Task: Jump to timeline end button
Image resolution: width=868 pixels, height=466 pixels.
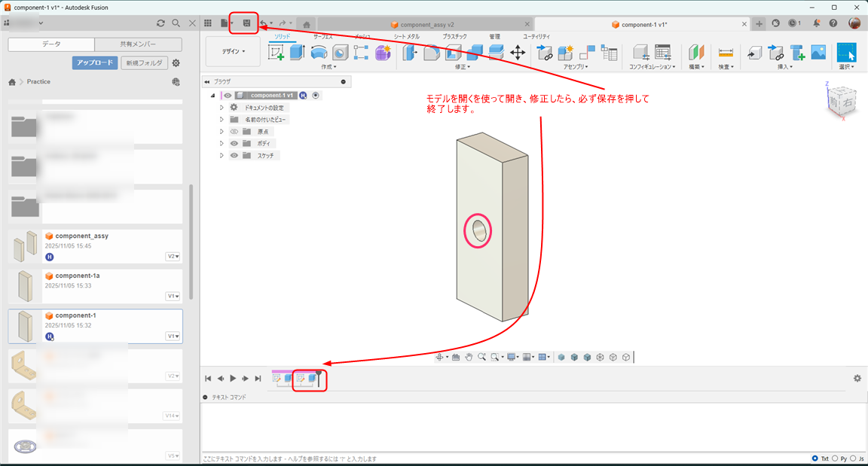Action: point(258,378)
